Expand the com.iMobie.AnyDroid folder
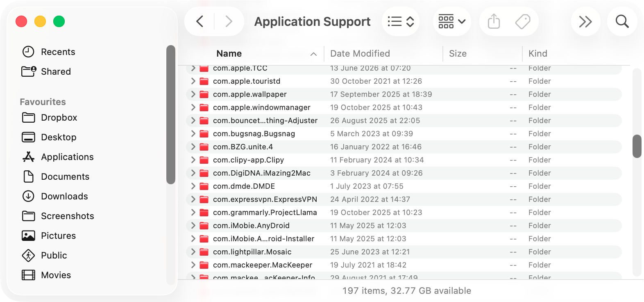644x302 pixels. point(193,226)
